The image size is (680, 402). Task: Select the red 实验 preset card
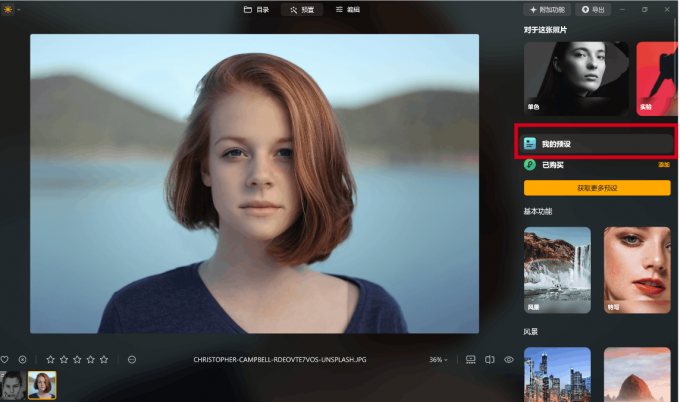656,77
